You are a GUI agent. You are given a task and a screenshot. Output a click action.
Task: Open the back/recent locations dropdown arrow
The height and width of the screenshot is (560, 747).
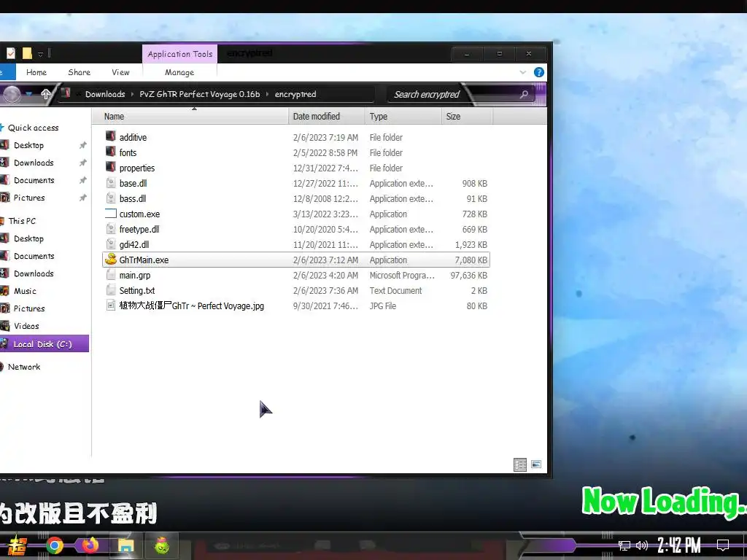click(29, 94)
